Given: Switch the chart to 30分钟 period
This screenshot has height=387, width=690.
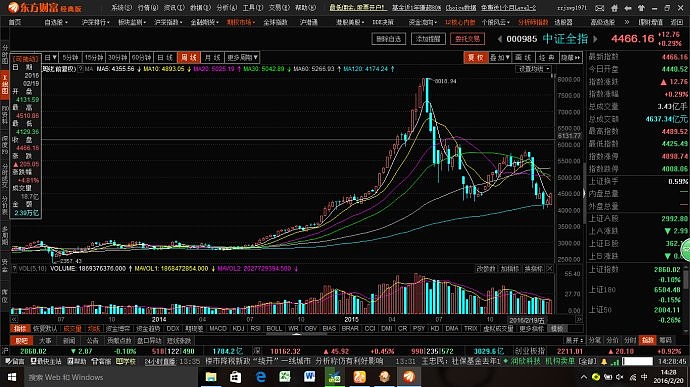Looking at the screenshot, I should 117,57.
